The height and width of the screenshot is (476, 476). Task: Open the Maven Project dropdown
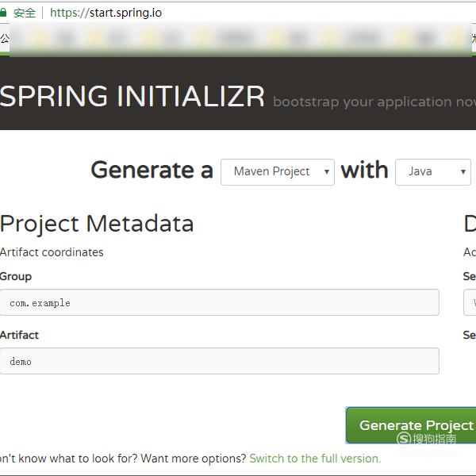[278, 172]
